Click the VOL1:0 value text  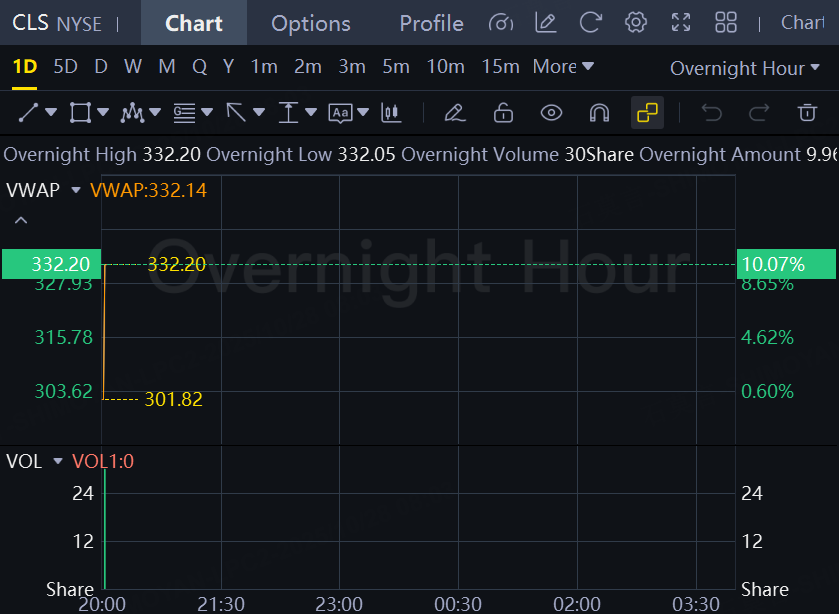[x=103, y=461]
